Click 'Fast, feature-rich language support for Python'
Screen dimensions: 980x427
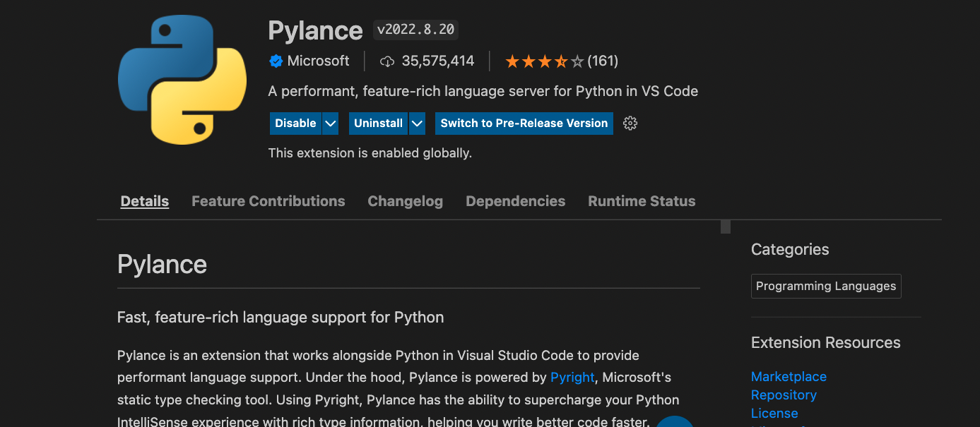[x=281, y=318]
